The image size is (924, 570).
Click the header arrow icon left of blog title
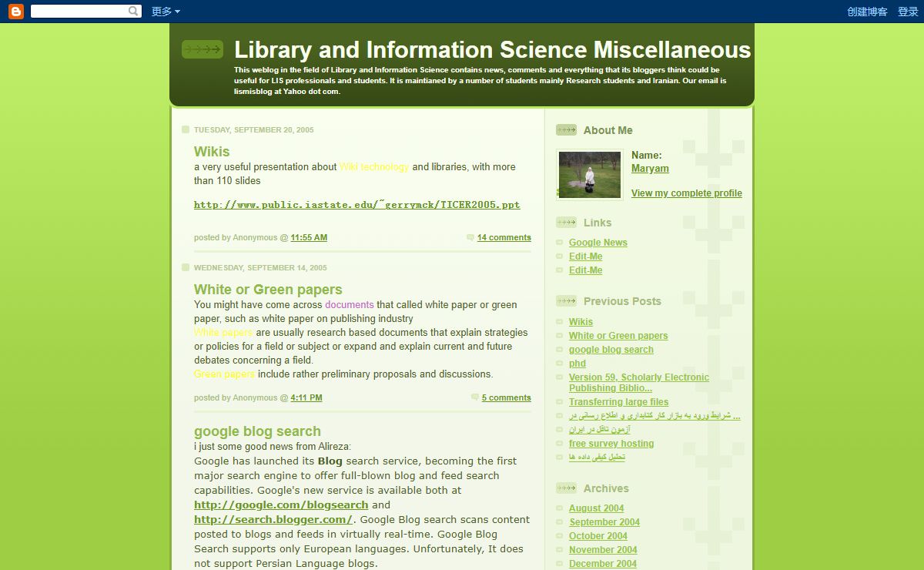click(203, 49)
